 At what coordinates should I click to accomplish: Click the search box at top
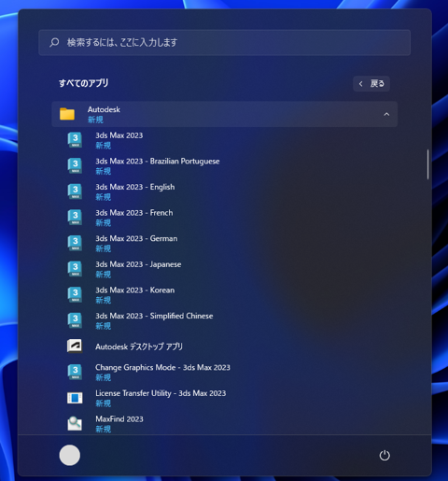(224, 43)
